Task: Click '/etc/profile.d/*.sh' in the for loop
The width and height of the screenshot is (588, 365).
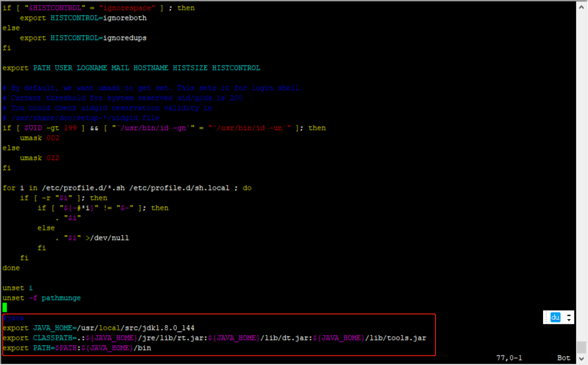Action: coord(83,188)
